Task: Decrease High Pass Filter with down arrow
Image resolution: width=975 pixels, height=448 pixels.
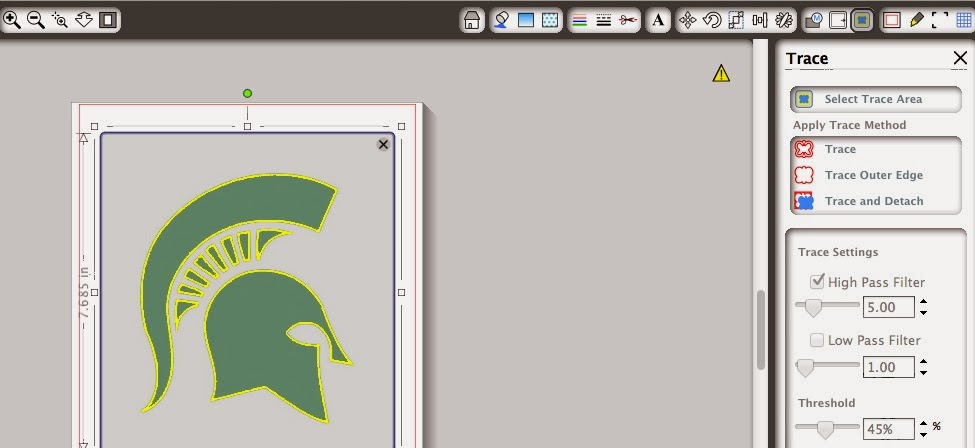Action: [x=923, y=312]
